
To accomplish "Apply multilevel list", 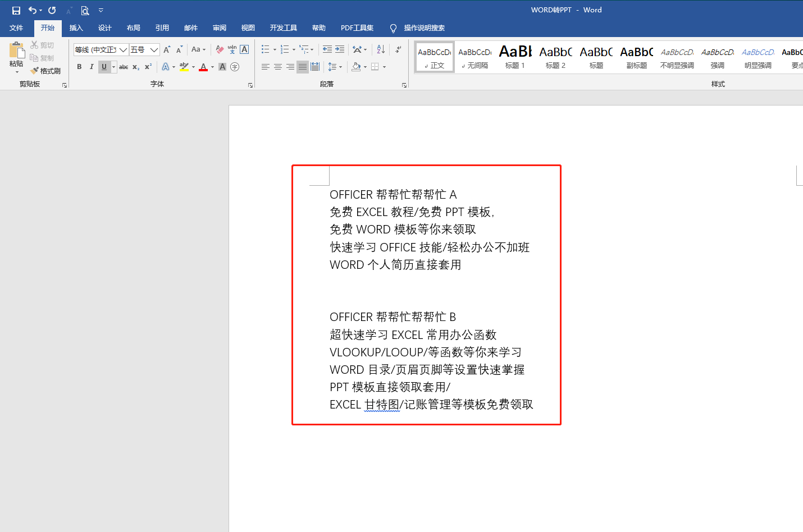I will [304, 49].
